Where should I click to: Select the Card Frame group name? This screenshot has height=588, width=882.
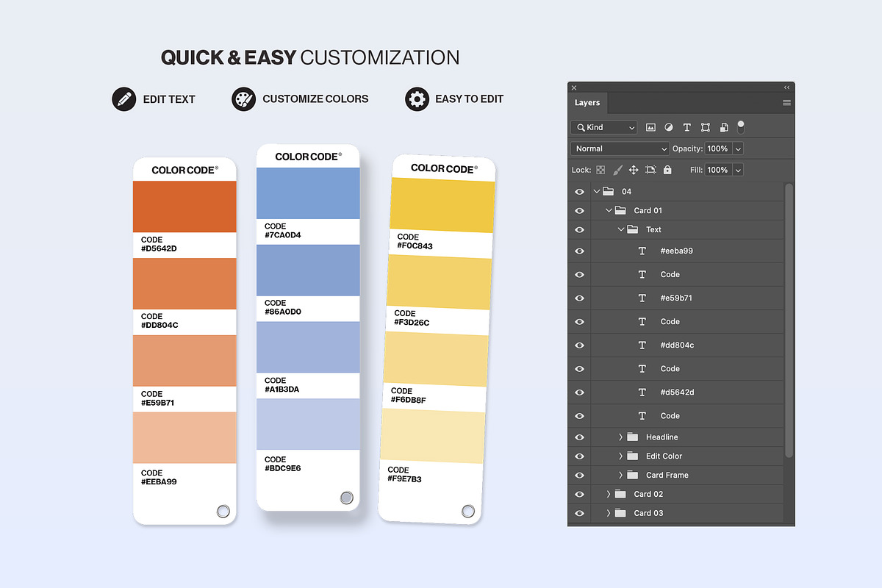(x=667, y=475)
